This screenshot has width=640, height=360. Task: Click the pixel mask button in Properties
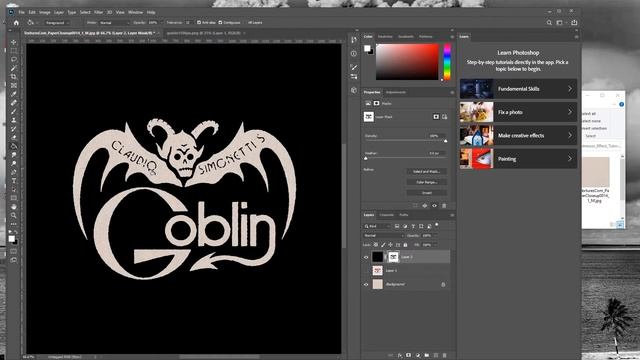436,117
